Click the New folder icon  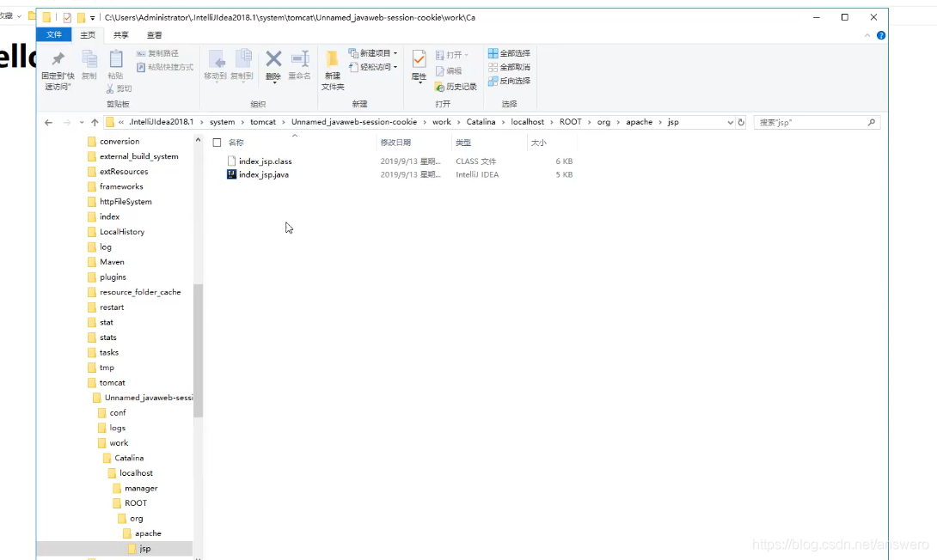click(x=333, y=58)
